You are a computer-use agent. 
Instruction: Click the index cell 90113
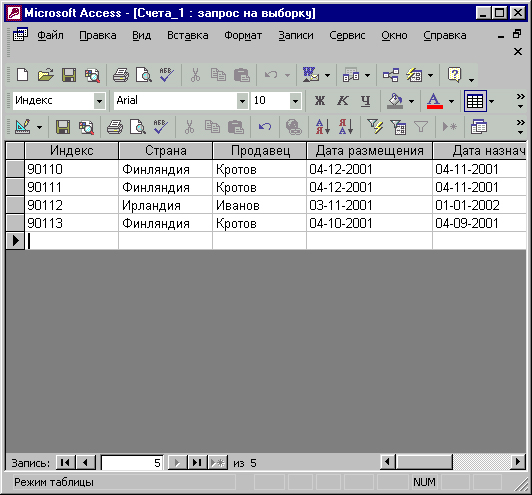[x=72, y=223]
